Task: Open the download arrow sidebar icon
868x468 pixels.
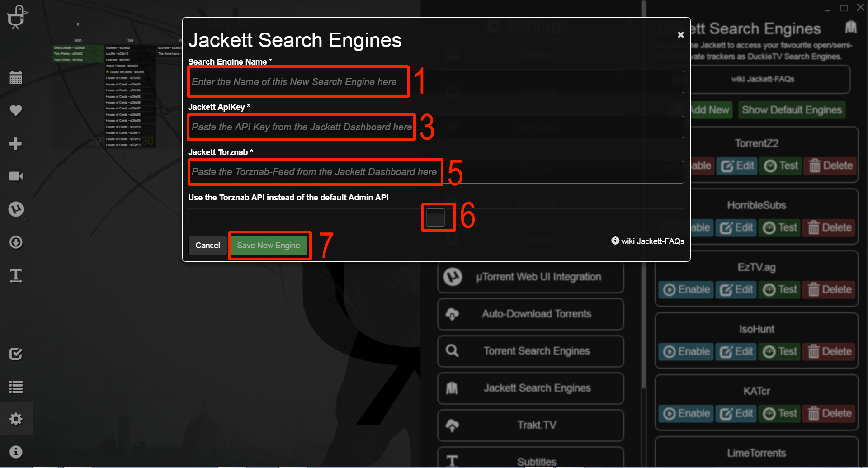Action: tap(16, 242)
